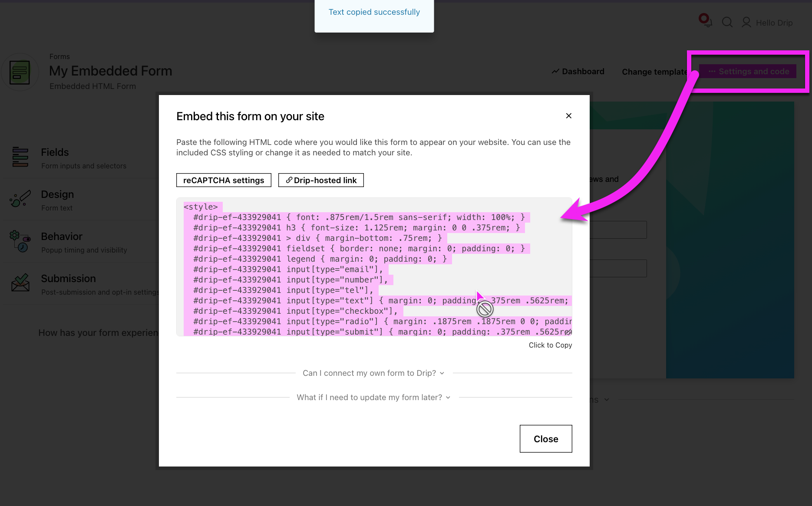Open search with the magnifier icon
Viewport: 812px width, 506px height.
727,22
